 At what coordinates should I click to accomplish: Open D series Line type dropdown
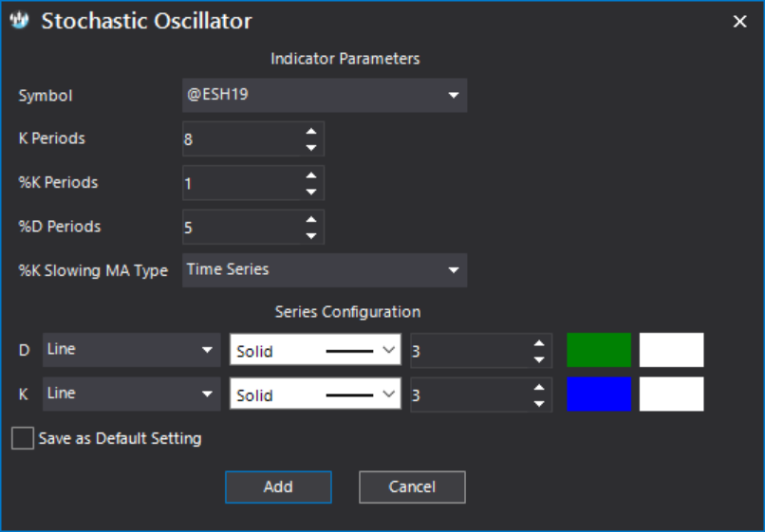(131, 350)
